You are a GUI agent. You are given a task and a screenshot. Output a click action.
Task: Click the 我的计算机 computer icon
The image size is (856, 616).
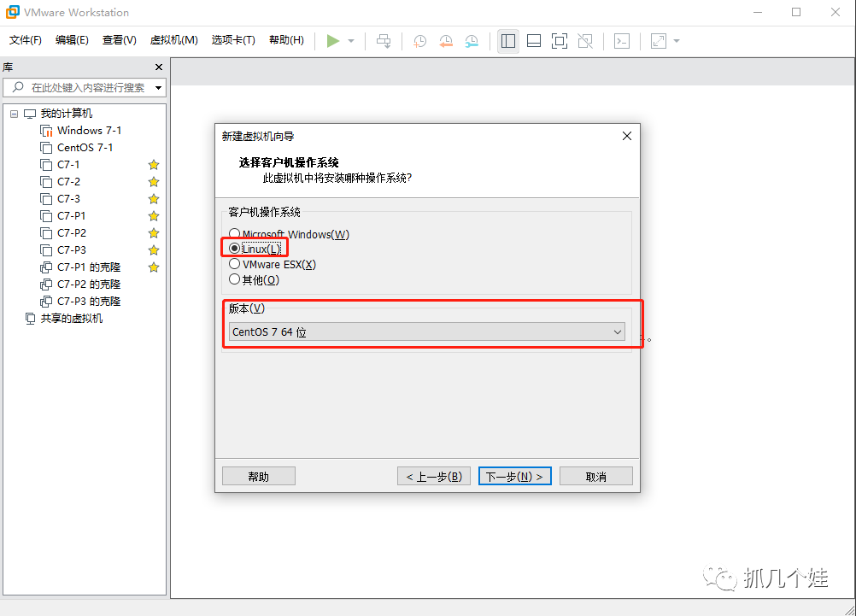click(x=30, y=114)
